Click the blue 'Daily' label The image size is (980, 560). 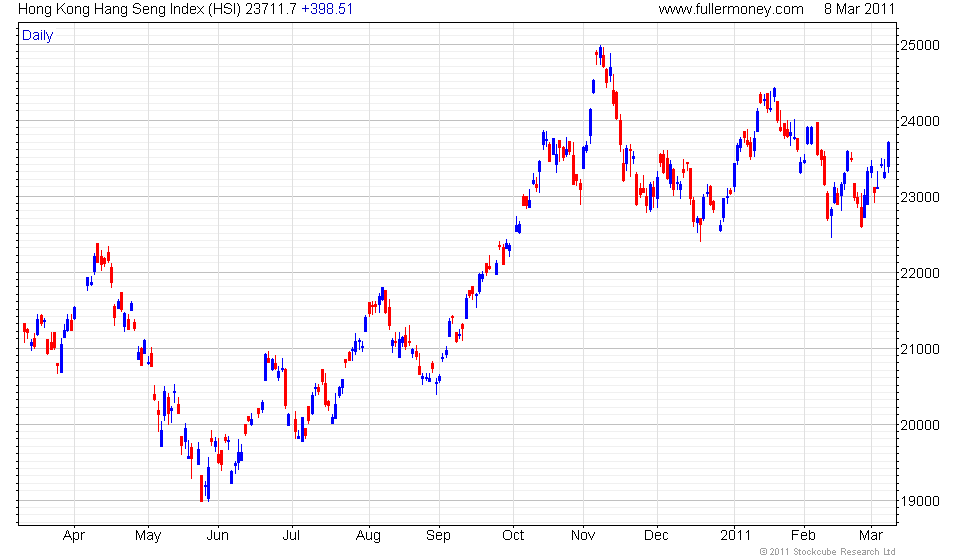point(38,36)
